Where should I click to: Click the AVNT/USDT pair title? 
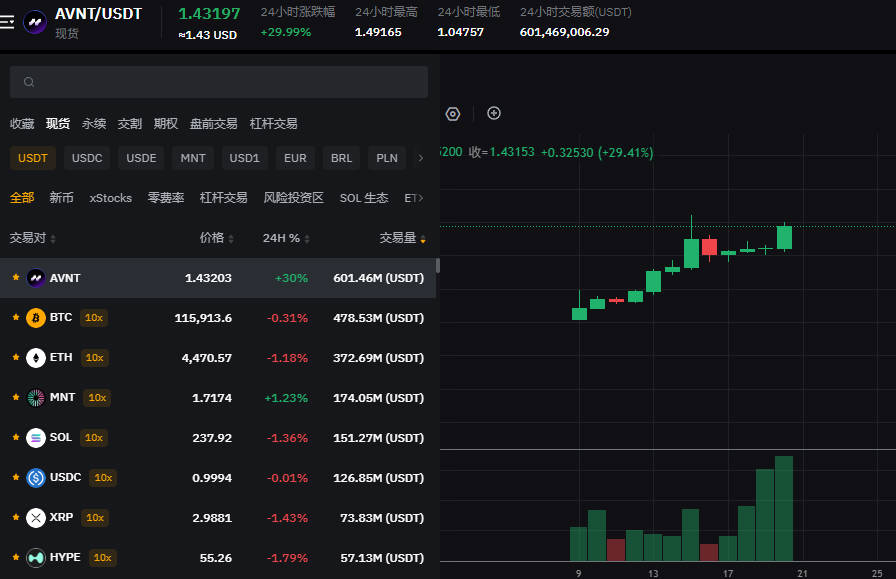tap(98, 14)
